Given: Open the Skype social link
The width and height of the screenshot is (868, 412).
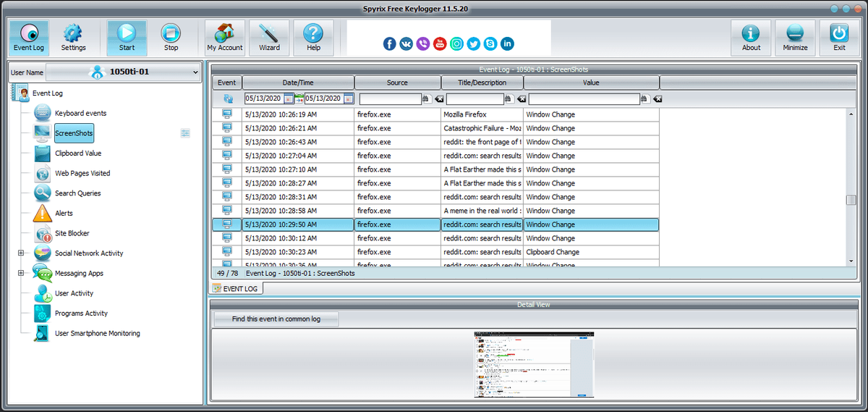Looking at the screenshot, I should tap(490, 43).
